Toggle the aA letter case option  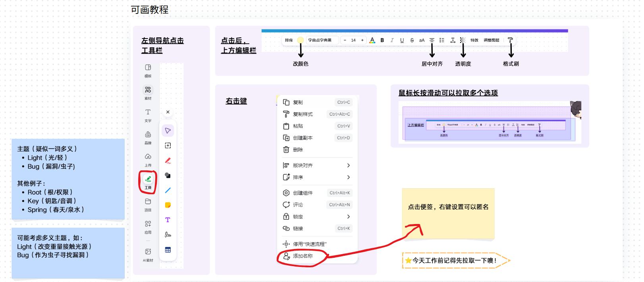coord(422,40)
